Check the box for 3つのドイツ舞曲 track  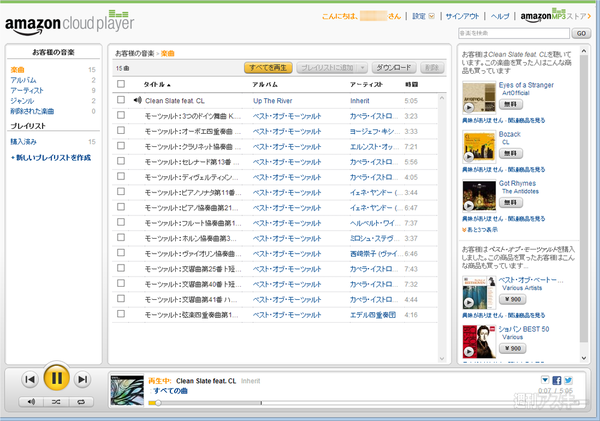coord(121,115)
